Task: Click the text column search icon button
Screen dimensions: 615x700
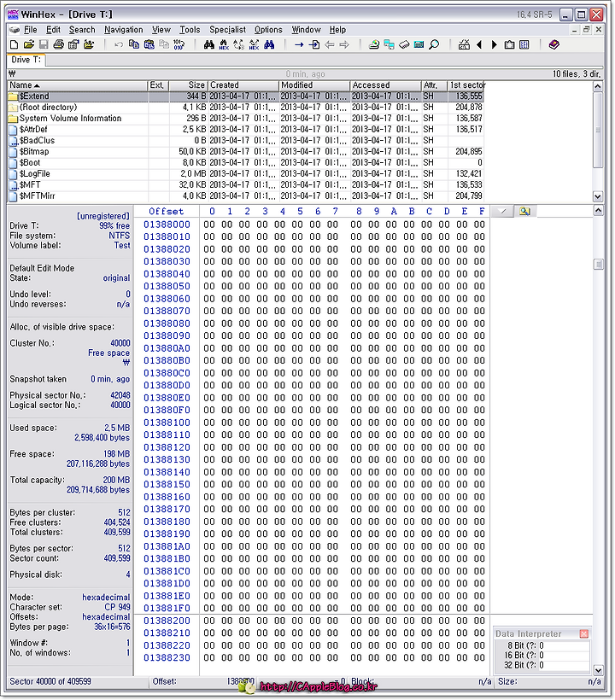Action: coord(524,211)
